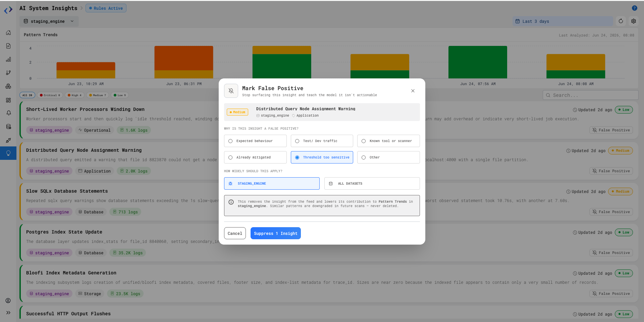Open the lightbulb insights sidebar icon
The image size is (644, 322).
coord(8,153)
